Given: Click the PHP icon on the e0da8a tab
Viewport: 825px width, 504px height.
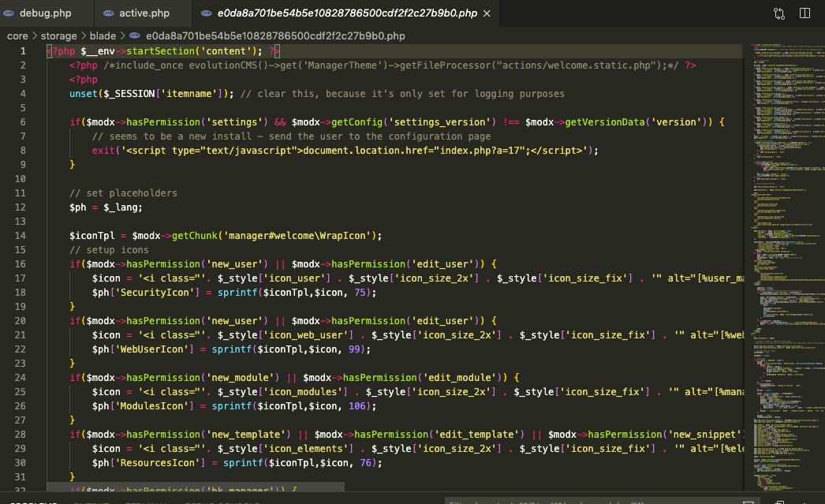Looking at the screenshot, I should (207, 13).
